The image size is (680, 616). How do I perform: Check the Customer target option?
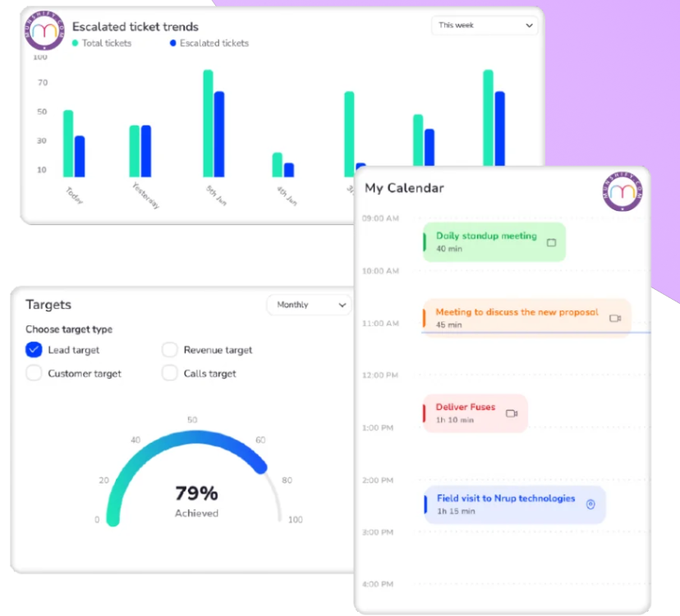tap(34, 373)
